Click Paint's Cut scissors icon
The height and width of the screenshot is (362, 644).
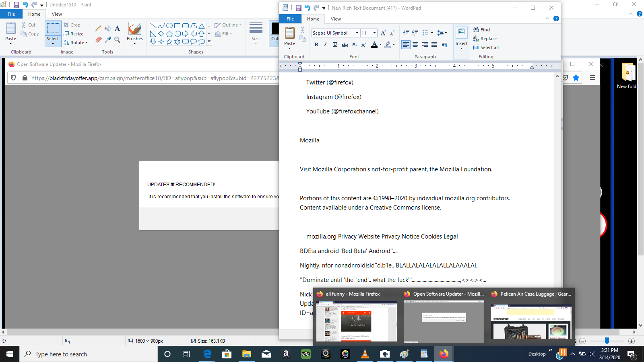[x=24, y=25]
